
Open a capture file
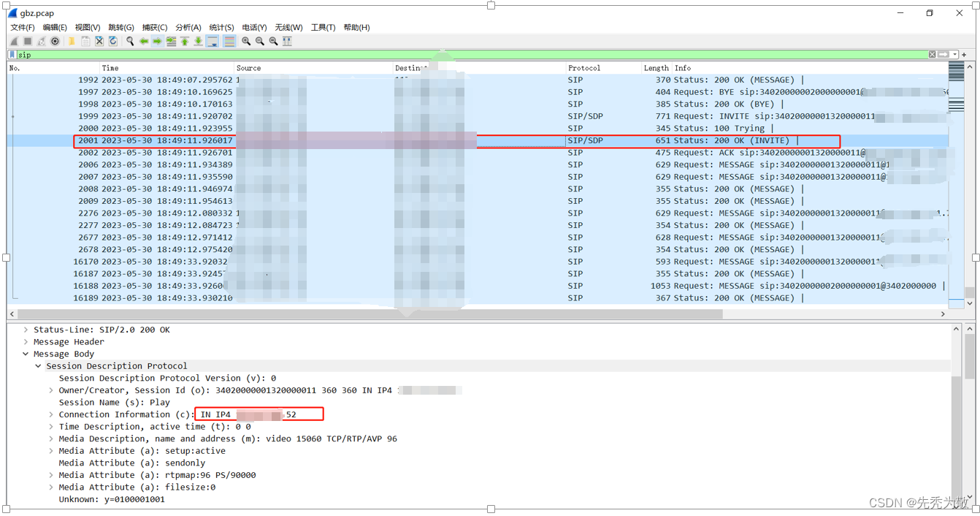[72, 42]
